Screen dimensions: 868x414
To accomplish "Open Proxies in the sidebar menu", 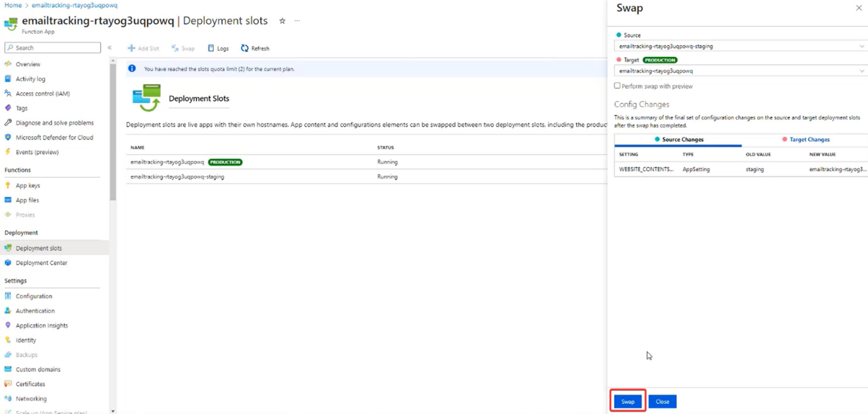I will tap(25, 215).
